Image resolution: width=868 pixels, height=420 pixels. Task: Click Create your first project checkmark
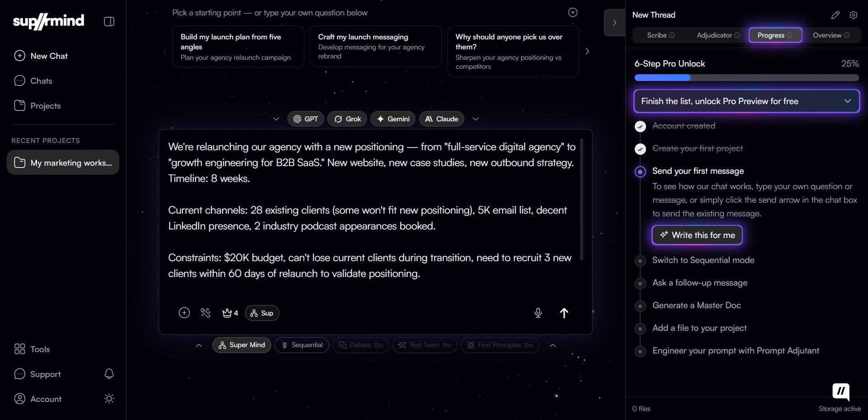coord(640,149)
